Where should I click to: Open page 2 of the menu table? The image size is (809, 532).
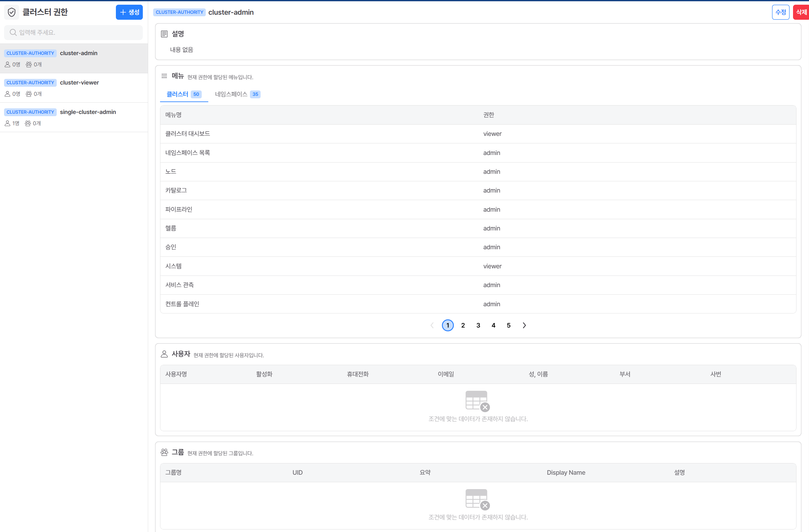point(463,325)
